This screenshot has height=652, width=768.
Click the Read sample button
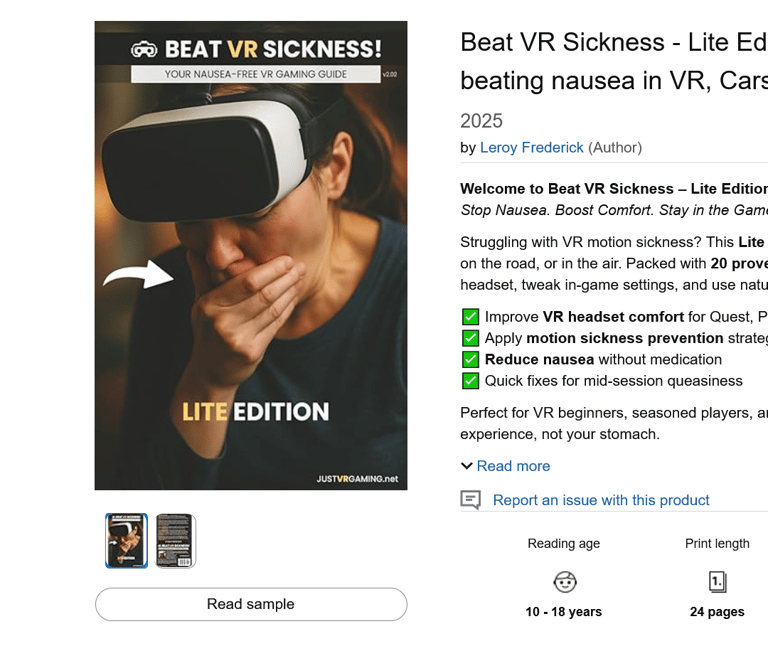(x=251, y=604)
